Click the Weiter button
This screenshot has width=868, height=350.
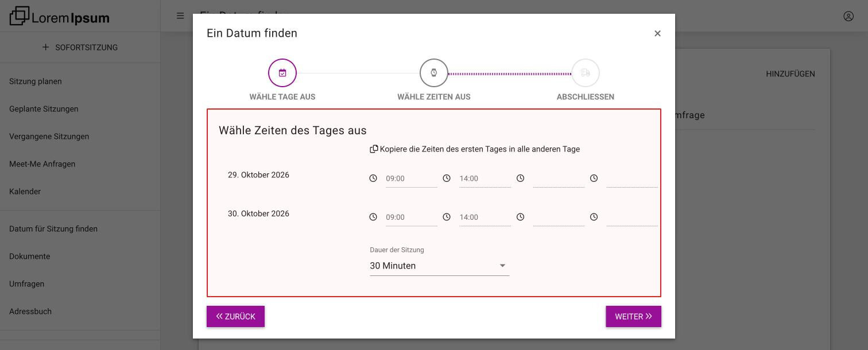point(633,317)
